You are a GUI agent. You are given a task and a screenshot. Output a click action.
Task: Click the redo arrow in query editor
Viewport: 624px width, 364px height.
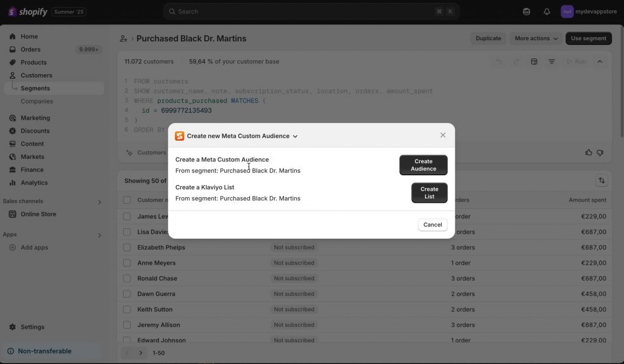click(x=516, y=61)
